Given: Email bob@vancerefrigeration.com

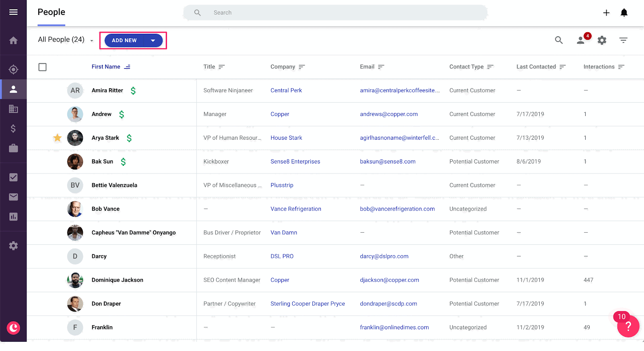Looking at the screenshot, I should tap(397, 209).
